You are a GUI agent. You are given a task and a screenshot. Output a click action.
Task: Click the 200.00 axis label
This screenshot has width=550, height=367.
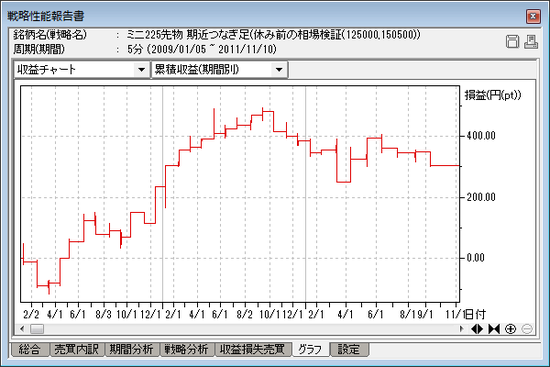click(x=481, y=197)
